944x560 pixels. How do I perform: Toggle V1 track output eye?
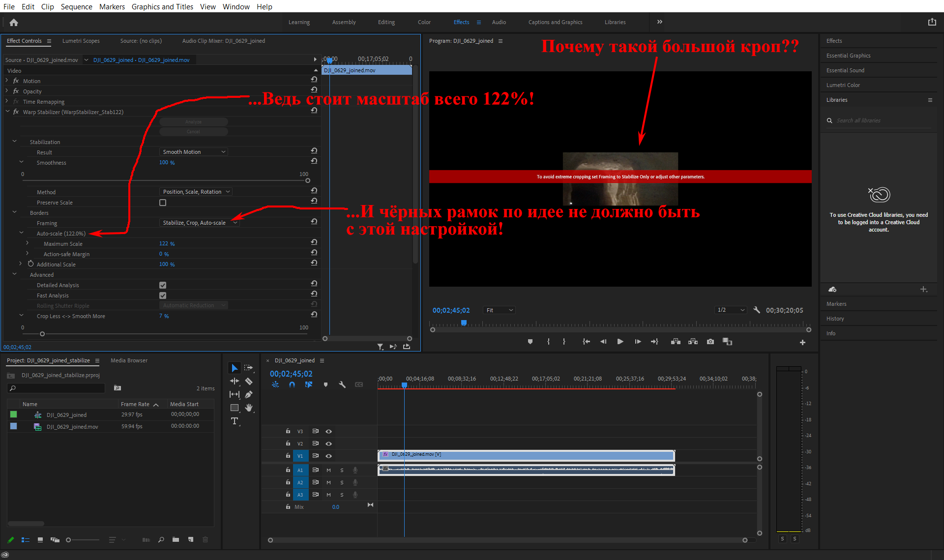tap(328, 456)
